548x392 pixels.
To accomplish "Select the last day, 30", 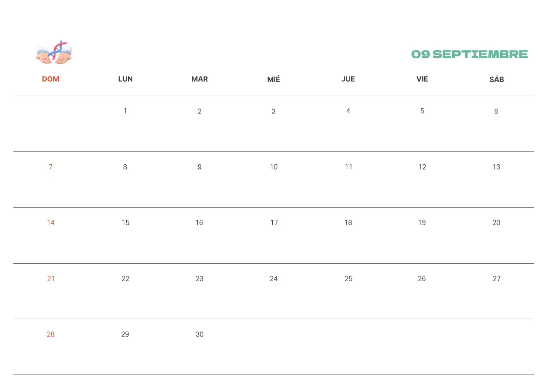I will (200, 334).
